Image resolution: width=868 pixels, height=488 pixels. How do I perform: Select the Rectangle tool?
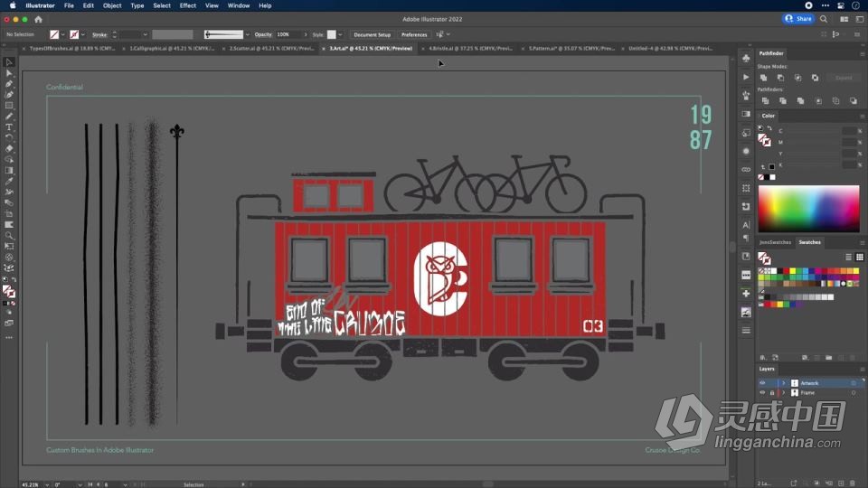click(x=9, y=106)
